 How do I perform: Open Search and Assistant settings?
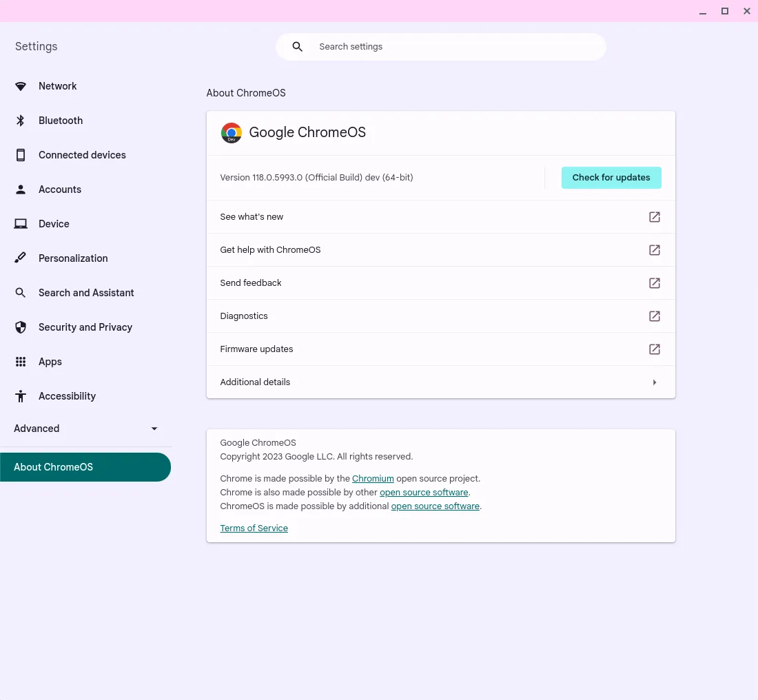coord(86,293)
